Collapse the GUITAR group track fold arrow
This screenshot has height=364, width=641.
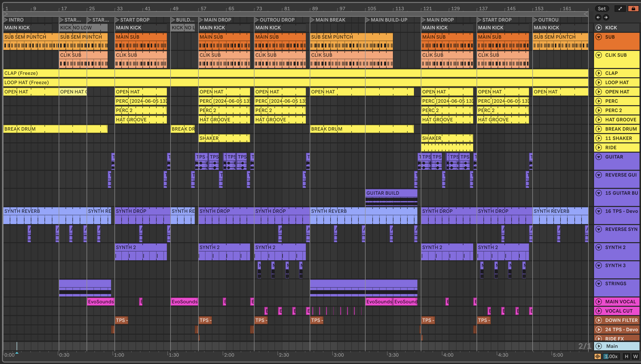click(599, 157)
